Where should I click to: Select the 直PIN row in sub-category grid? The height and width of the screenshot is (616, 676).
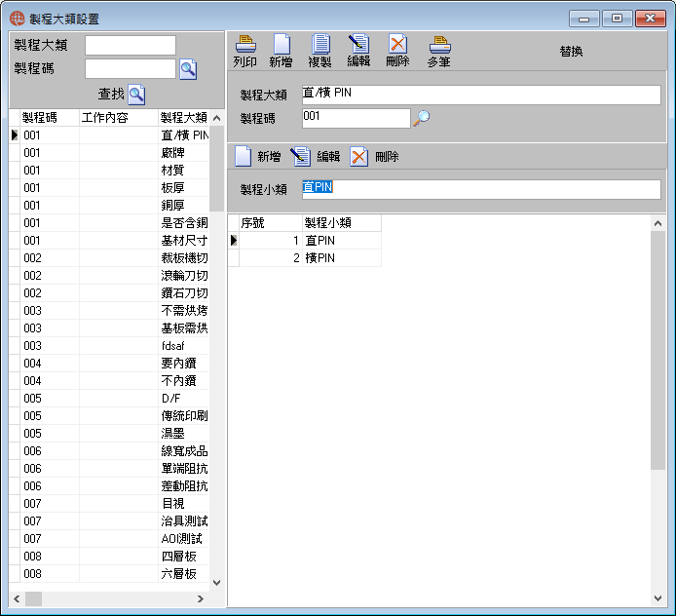pos(304,241)
